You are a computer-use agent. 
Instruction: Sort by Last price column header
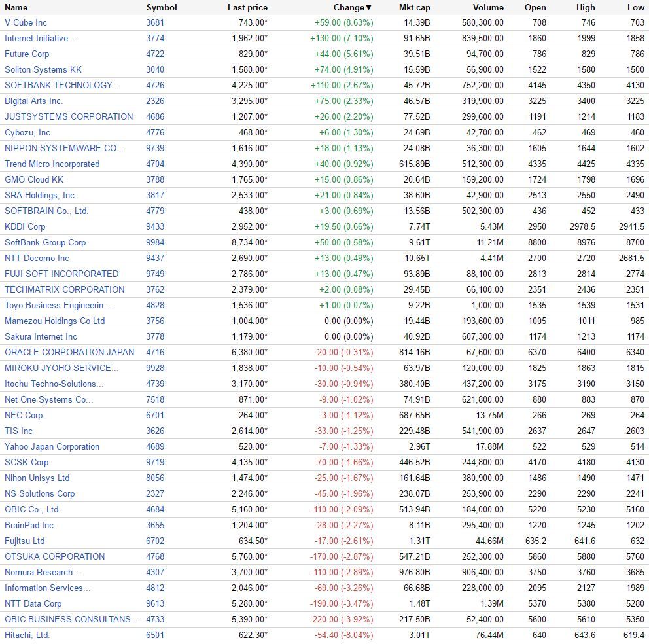click(x=247, y=7)
